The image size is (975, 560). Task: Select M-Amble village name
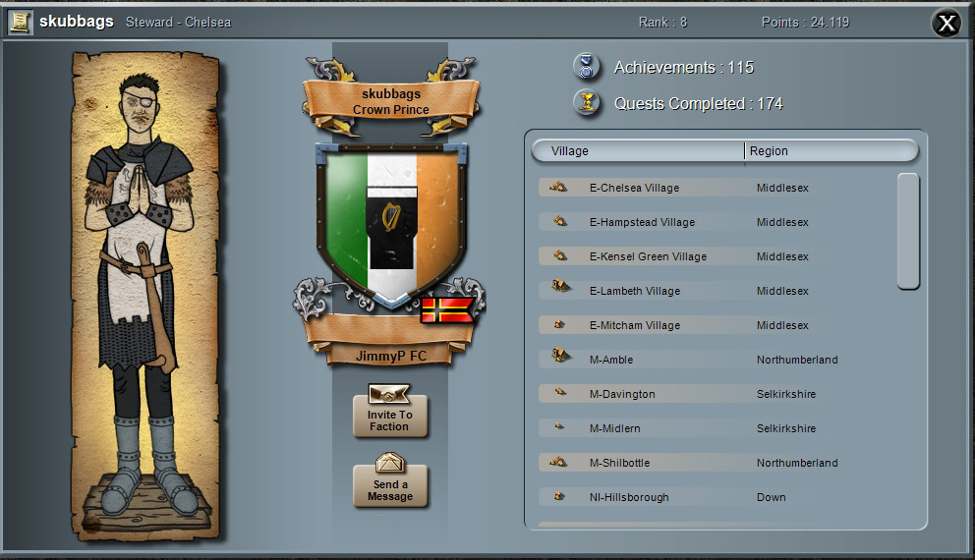[x=610, y=360]
